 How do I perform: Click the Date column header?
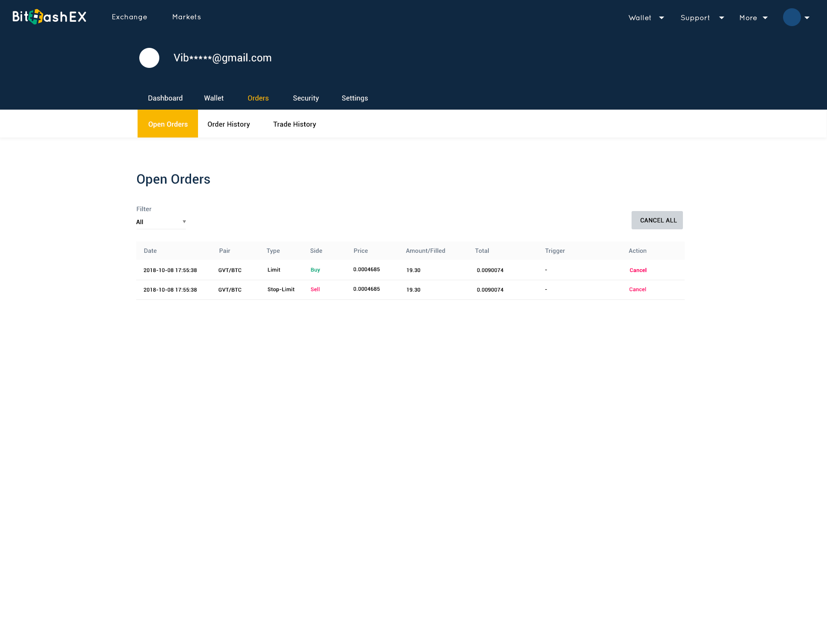[150, 251]
